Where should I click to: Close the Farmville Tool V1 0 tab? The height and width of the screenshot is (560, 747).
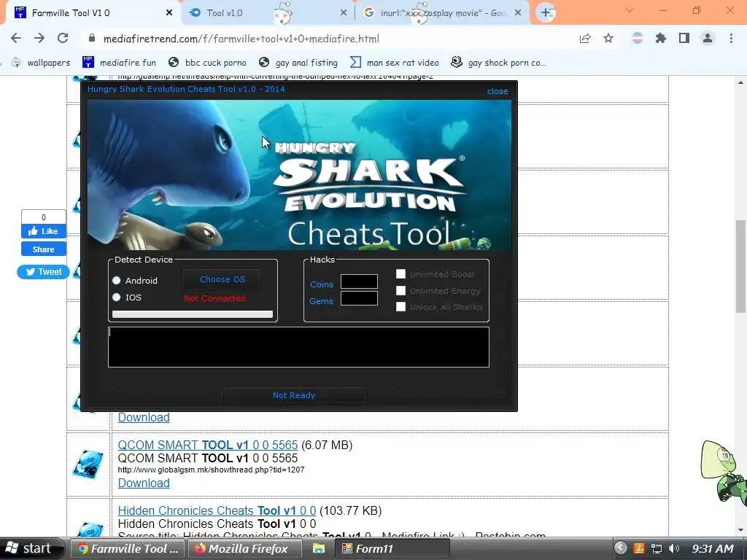[x=169, y=13]
